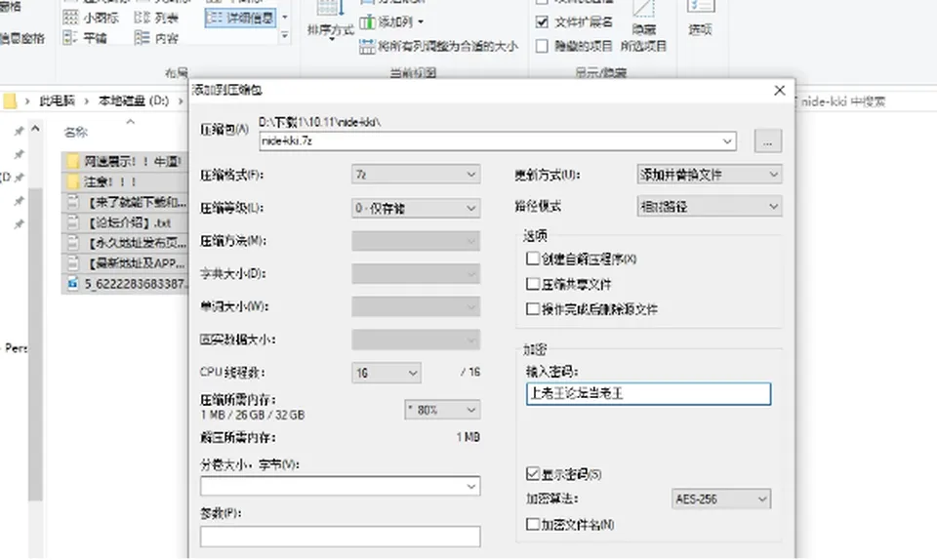The height and width of the screenshot is (560, 937).
Task: Enable 创建自释放程序 create SFX archive
Action: click(533, 259)
